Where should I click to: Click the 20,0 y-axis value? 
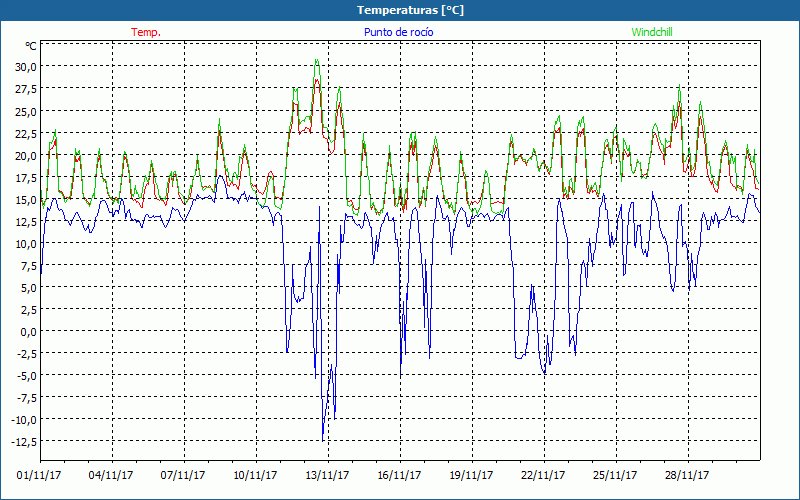tap(27, 156)
